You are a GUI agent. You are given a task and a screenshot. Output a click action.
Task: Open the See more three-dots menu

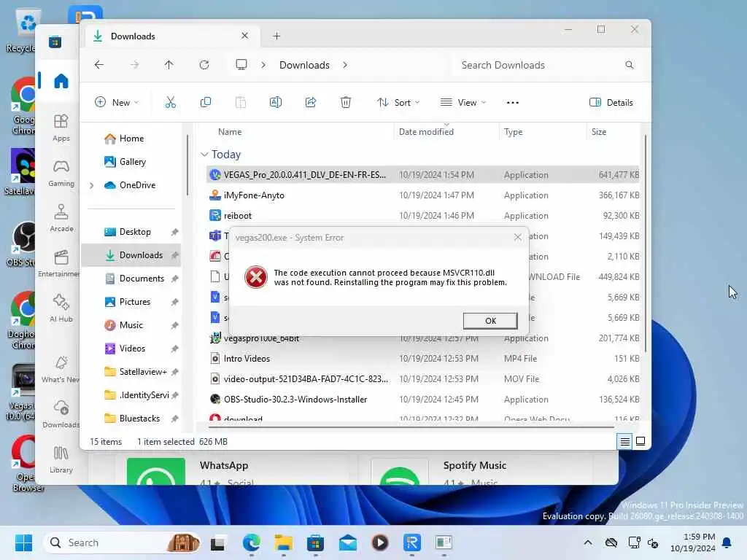tap(513, 102)
